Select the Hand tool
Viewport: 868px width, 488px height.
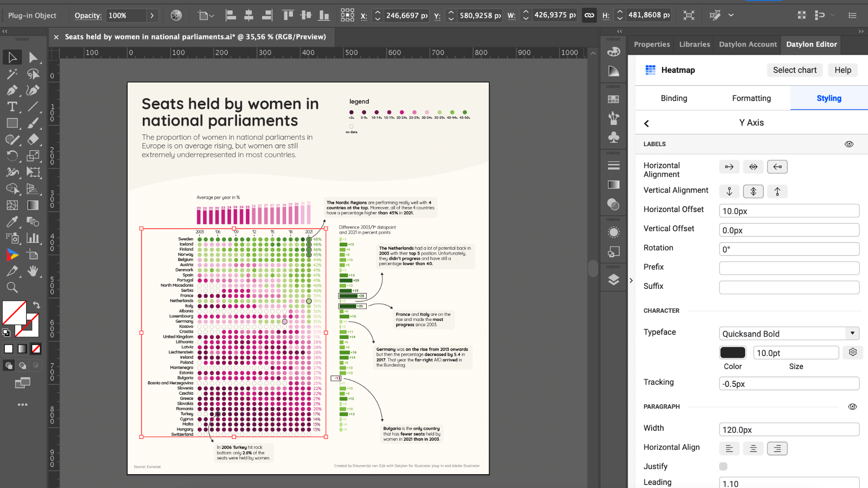pos(33,271)
